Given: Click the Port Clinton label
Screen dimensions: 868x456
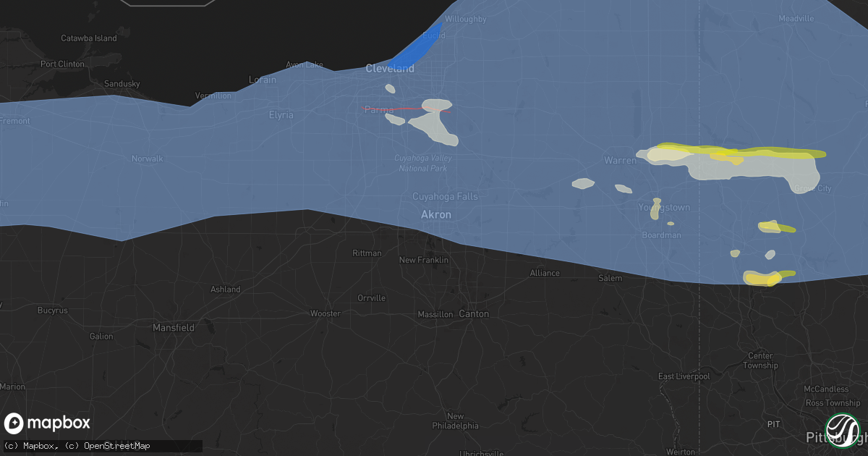Looking at the screenshot, I should (62, 64).
